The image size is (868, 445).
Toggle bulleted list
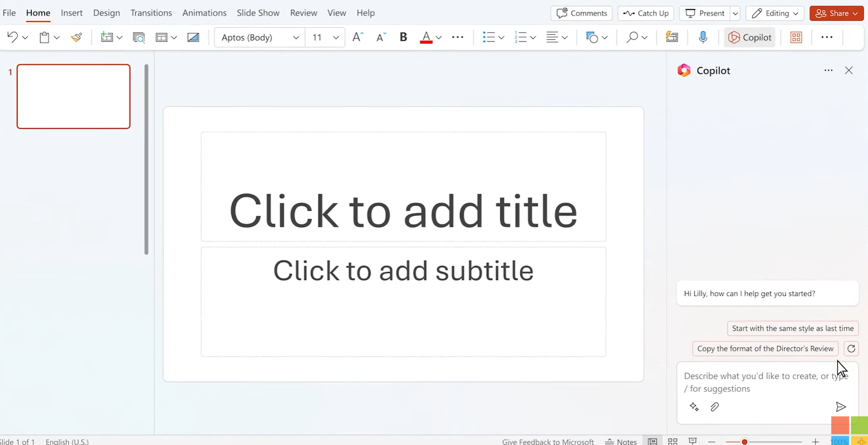[x=488, y=37]
